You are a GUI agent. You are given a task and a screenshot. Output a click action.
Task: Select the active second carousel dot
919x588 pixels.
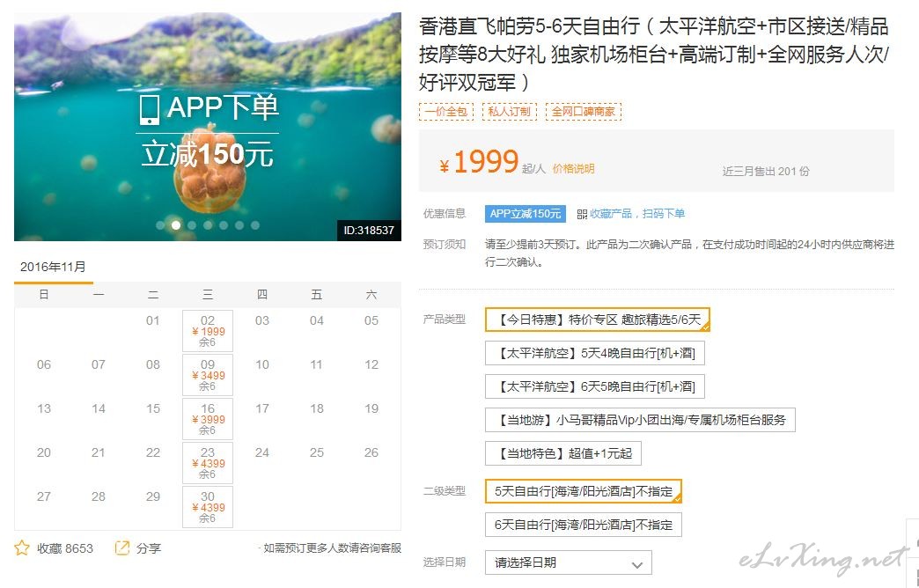[176, 225]
